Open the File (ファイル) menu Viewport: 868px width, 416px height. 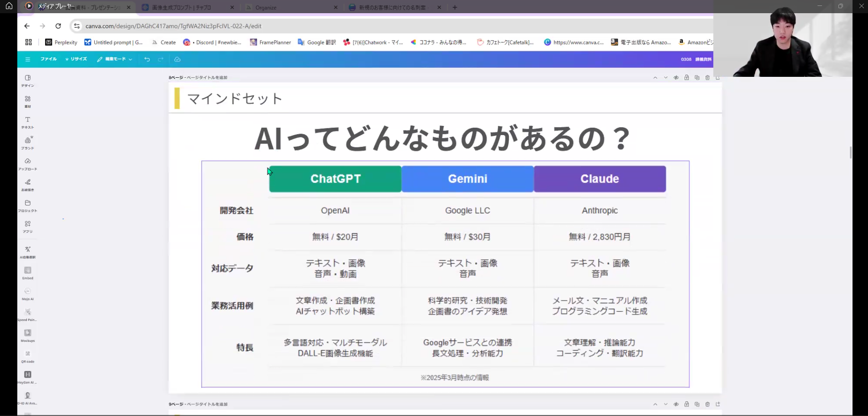tap(48, 59)
